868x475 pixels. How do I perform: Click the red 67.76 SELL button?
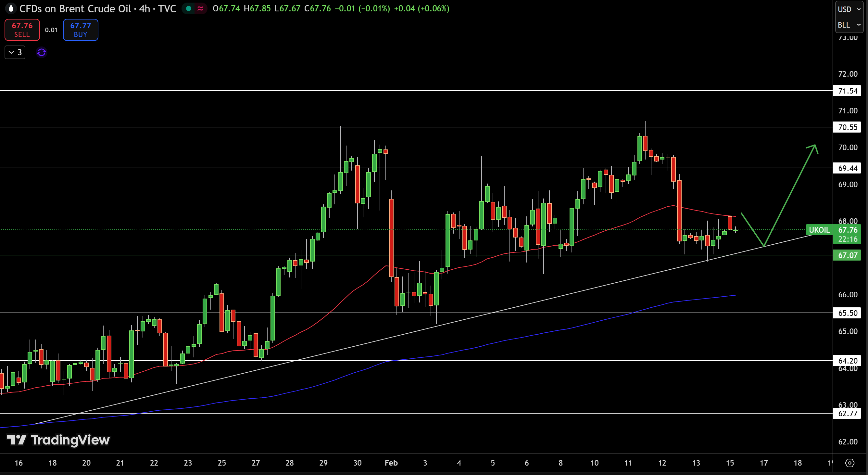coord(22,30)
